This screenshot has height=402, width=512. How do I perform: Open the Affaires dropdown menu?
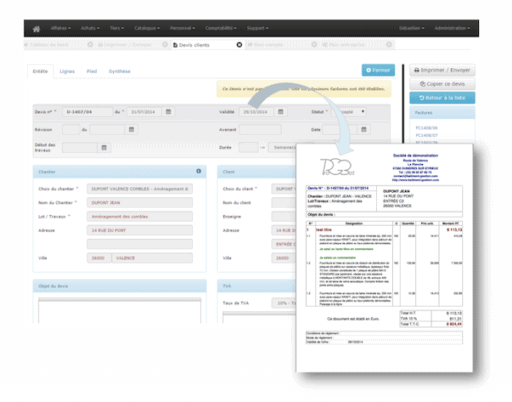click(x=60, y=28)
